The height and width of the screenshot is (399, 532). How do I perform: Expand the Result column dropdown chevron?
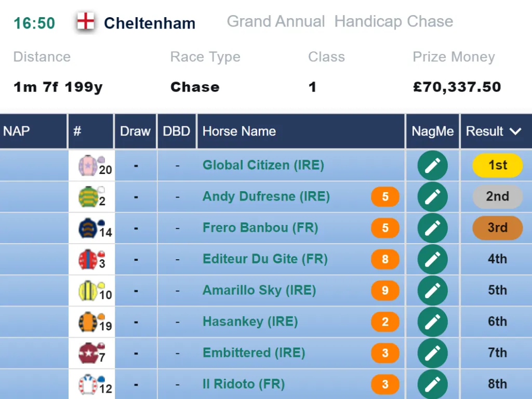click(515, 131)
